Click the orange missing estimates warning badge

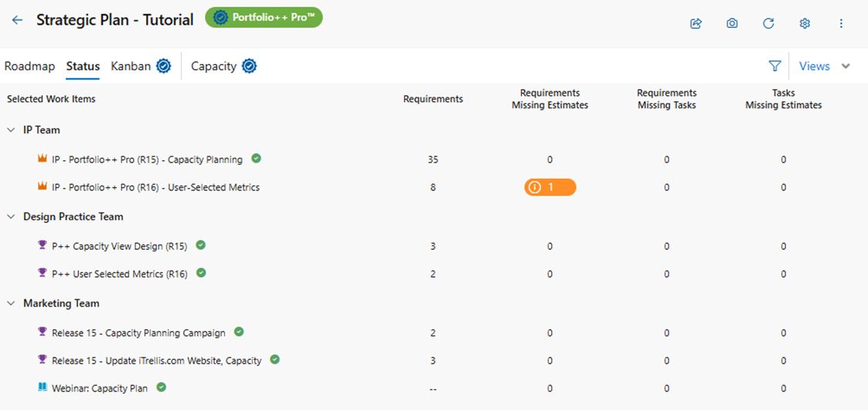coord(550,187)
